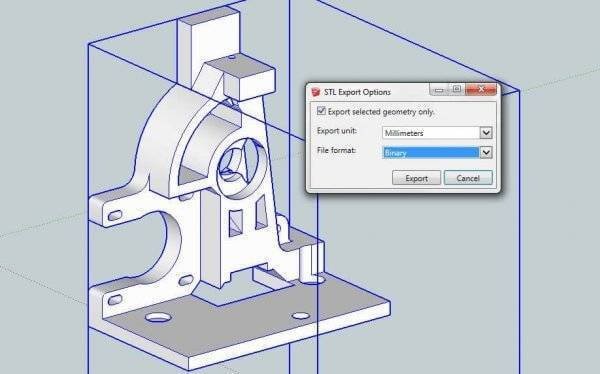Maximize the STL Export Options dialog
Screen dimensions: 600x374
(457, 89)
